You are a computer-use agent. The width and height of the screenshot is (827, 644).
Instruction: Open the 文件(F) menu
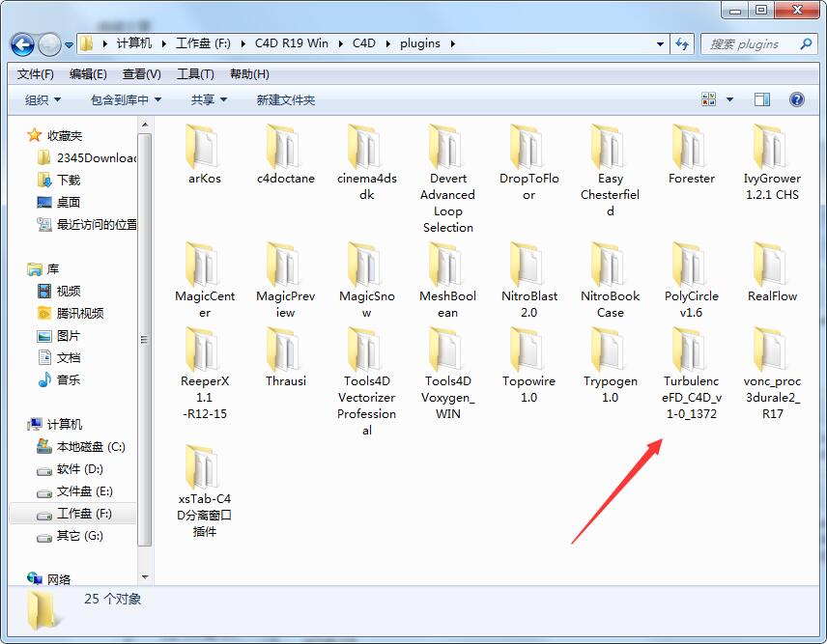tap(36, 74)
